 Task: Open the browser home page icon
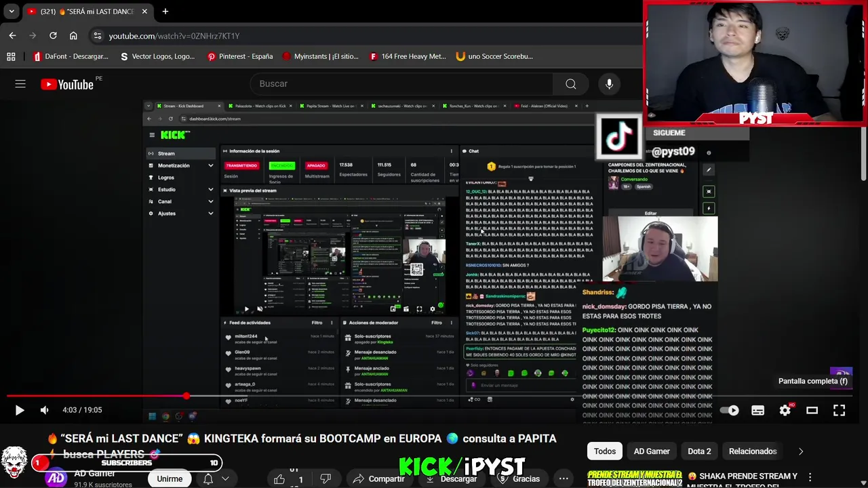pos(73,35)
